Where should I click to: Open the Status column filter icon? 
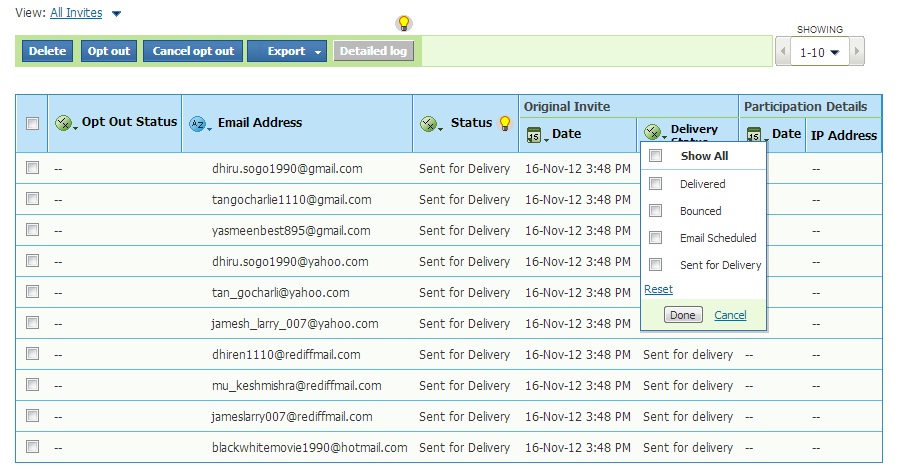coord(431,123)
